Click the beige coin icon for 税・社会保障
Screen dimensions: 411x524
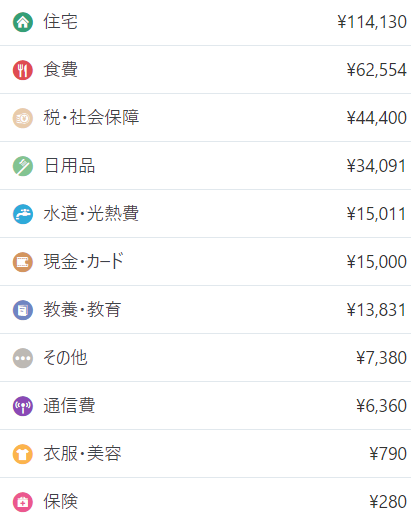(23, 118)
